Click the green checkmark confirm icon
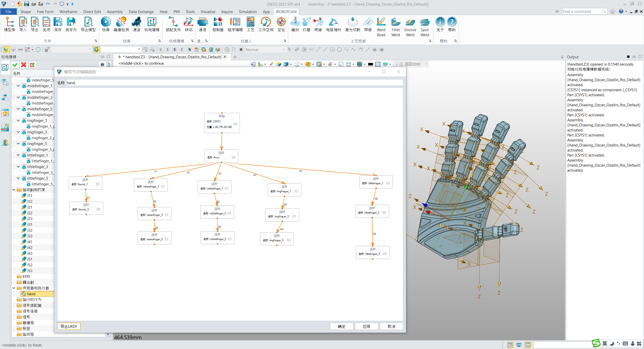Viewport: 644px width, 349px height. point(15,65)
